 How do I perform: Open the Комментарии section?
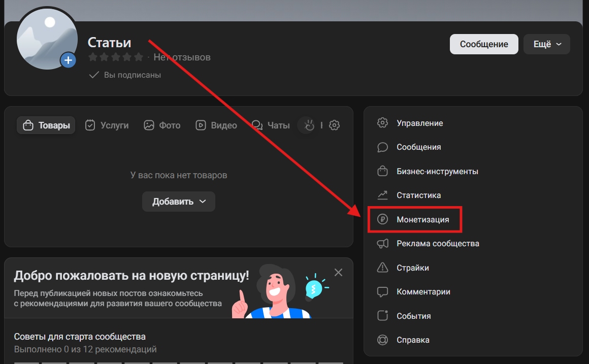[x=422, y=291]
